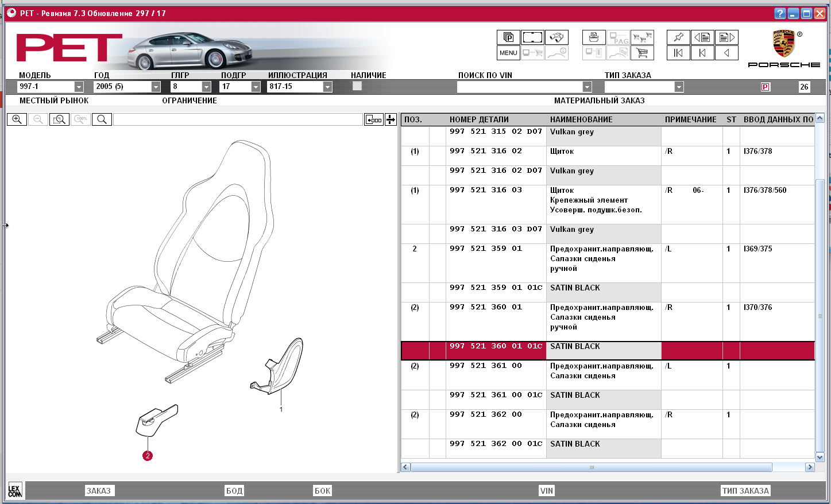Viewport: 831px width, 504px height.
Task: Select part number 997 521 316 02
Action: tap(486, 151)
